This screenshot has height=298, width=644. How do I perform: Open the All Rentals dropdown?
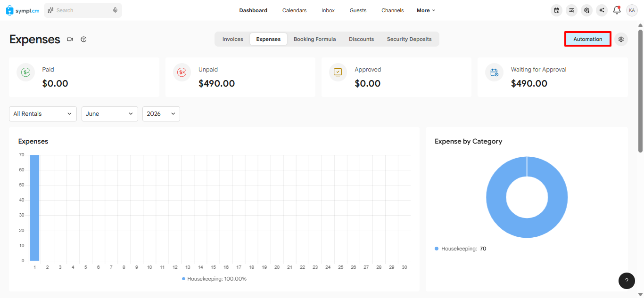tap(43, 114)
